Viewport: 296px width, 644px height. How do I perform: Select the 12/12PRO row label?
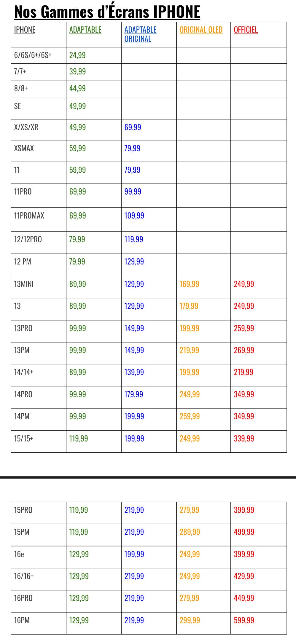[28, 239]
